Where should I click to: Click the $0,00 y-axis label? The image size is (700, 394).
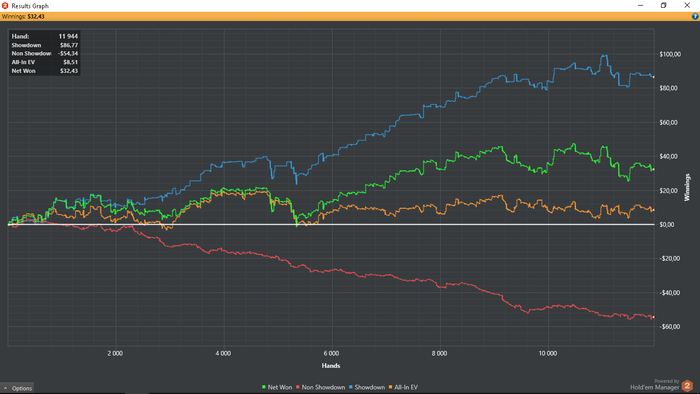pos(667,224)
